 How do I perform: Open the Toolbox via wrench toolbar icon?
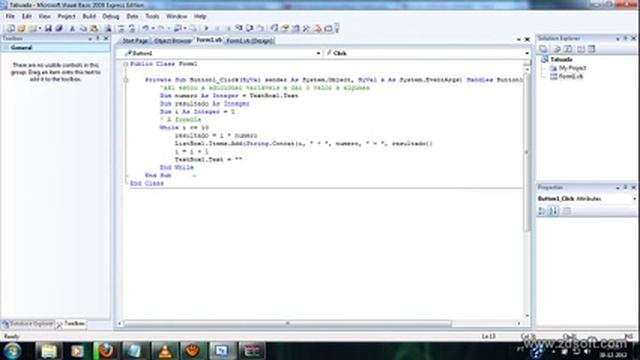tap(306, 28)
